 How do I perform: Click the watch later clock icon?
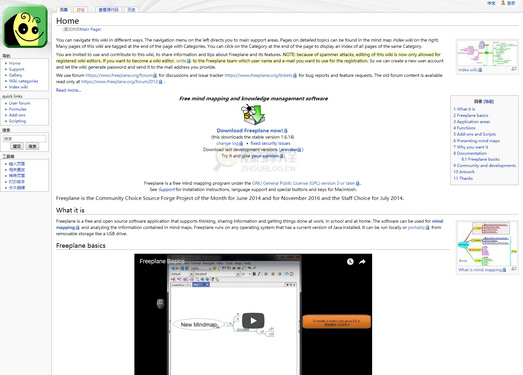350,262
